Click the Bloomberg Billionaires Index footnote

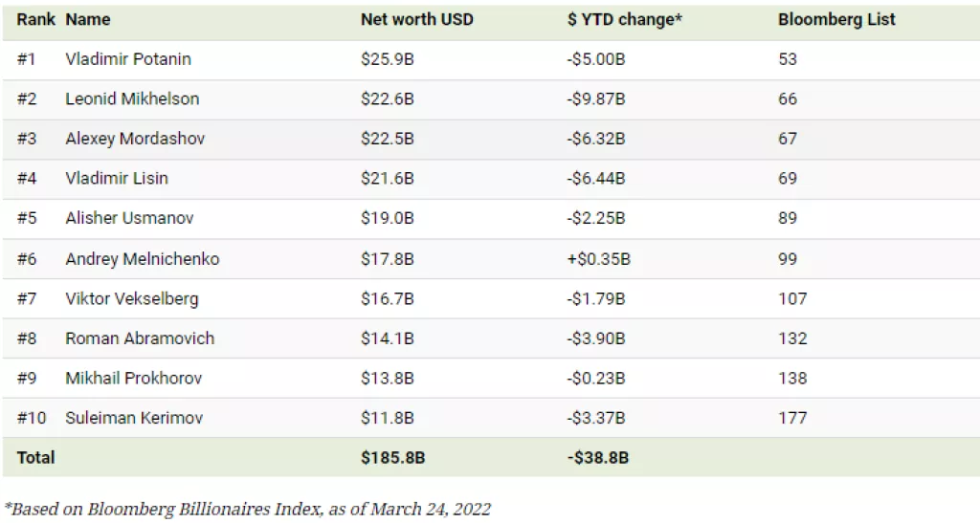(248, 509)
